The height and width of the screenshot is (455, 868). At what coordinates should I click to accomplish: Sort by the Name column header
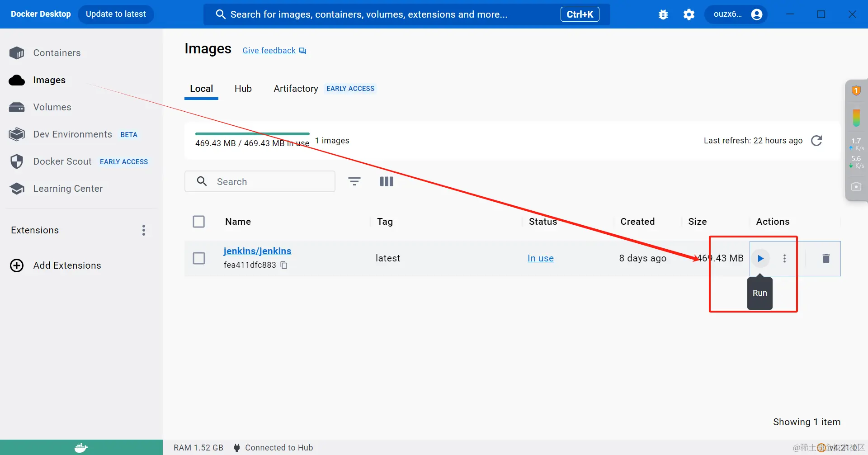(238, 222)
